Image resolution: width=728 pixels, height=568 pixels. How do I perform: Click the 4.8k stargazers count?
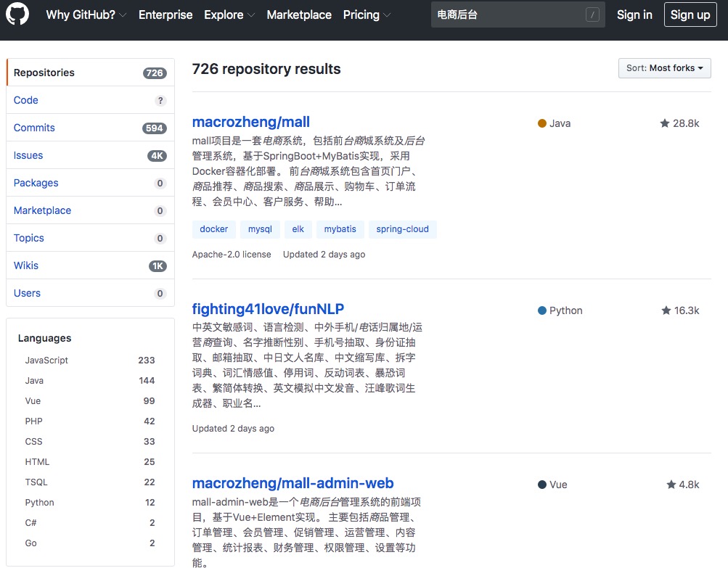click(x=689, y=485)
